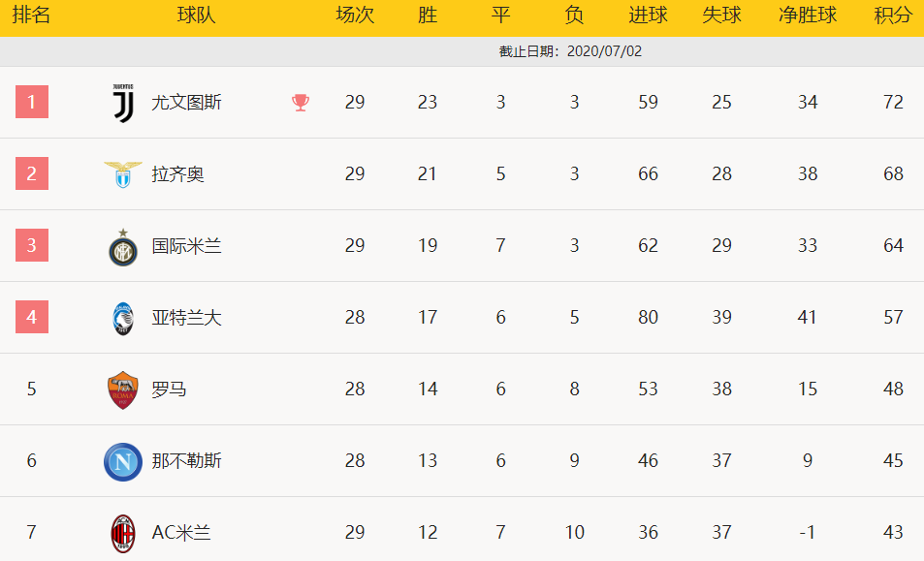The width and height of the screenshot is (924, 561).
Task: Select the 排名 column header
Action: point(31,15)
